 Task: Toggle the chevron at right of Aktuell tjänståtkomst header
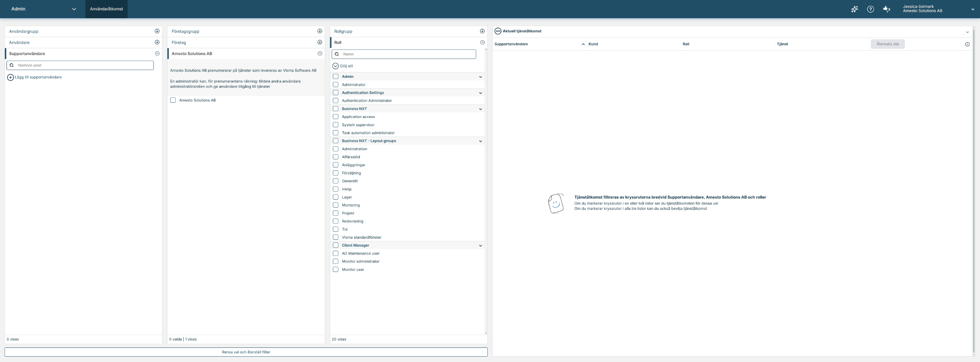click(x=967, y=32)
